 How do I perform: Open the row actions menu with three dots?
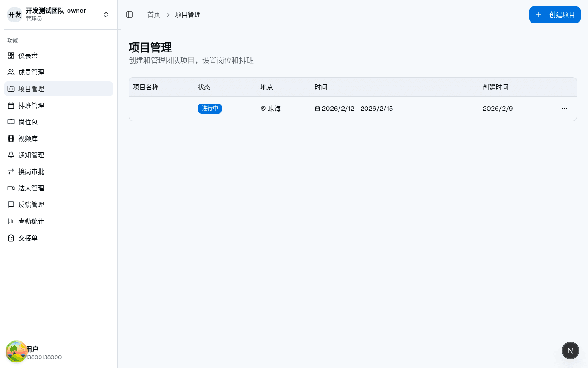(x=565, y=109)
